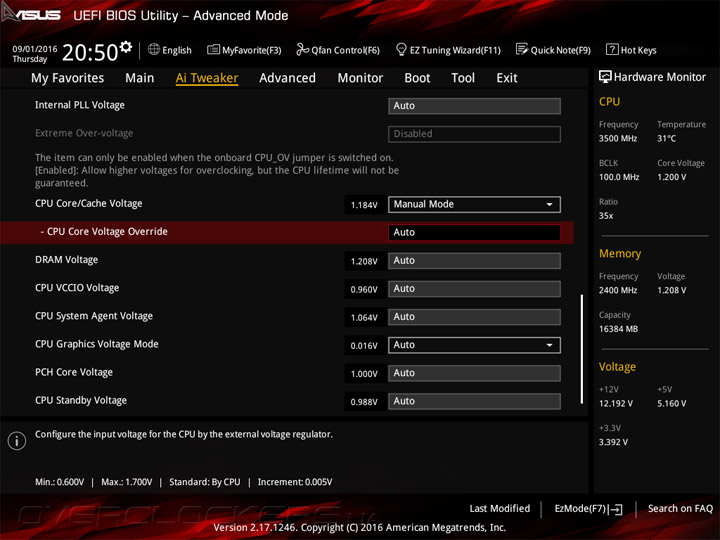The height and width of the screenshot is (540, 720).
Task: Click the settings list scrollbar
Action: click(582, 349)
